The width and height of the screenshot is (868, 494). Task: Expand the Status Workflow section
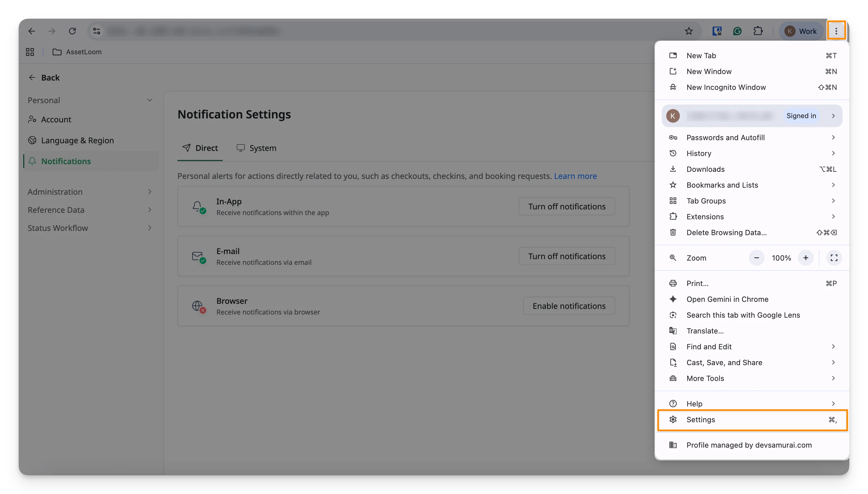[x=90, y=228]
